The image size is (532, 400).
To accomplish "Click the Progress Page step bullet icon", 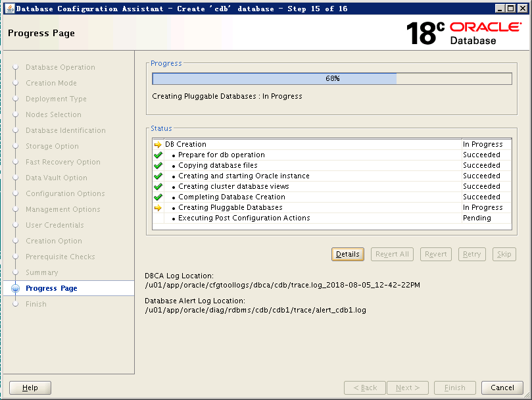I will tap(15, 288).
